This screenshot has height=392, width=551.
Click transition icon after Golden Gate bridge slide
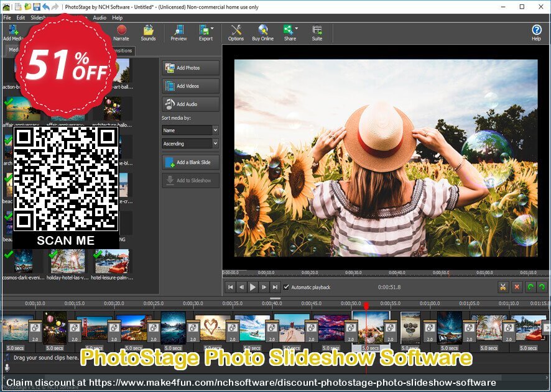pos(114,331)
